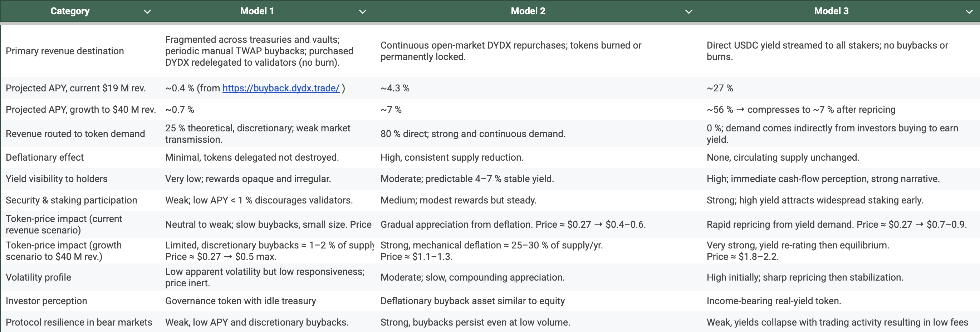Screen dimensions: 980x332
Task: Open the Model 2 column dropdown arrow
Action: [x=688, y=12]
